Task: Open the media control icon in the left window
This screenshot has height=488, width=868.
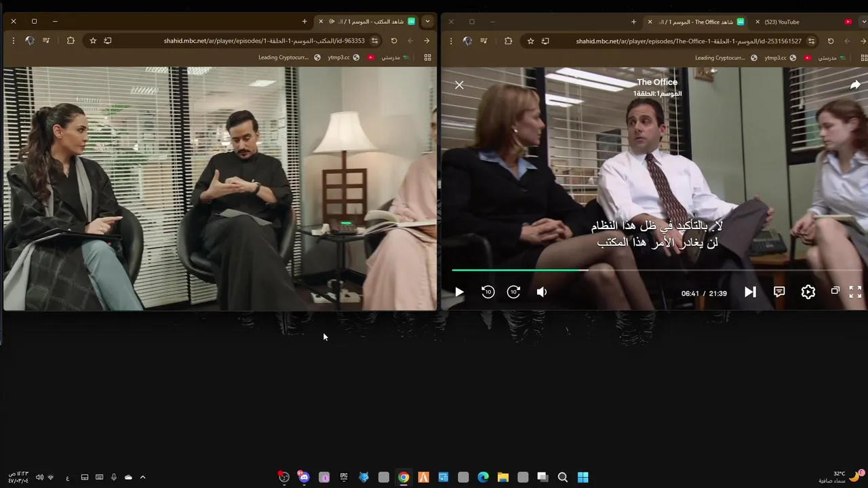Action: point(46,41)
